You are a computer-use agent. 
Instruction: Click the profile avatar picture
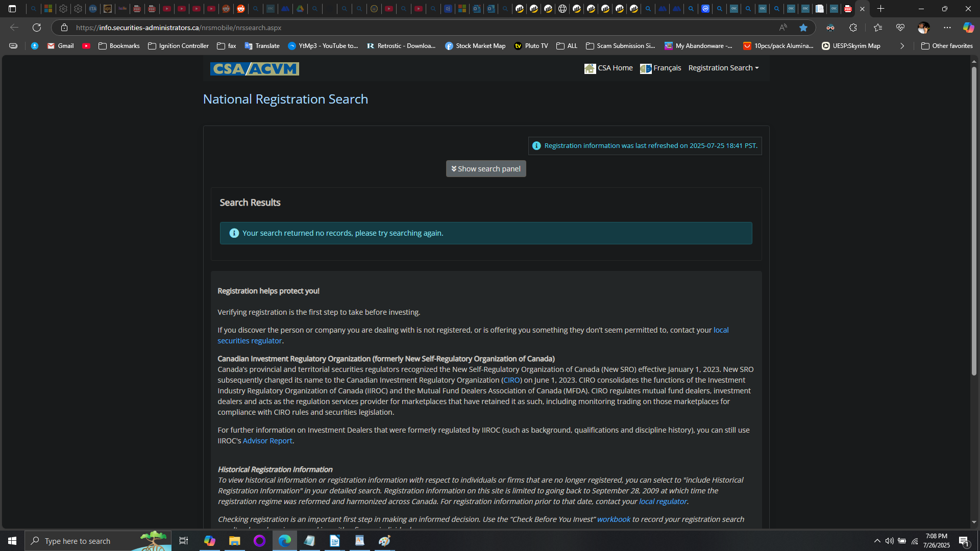pos(923,28)
